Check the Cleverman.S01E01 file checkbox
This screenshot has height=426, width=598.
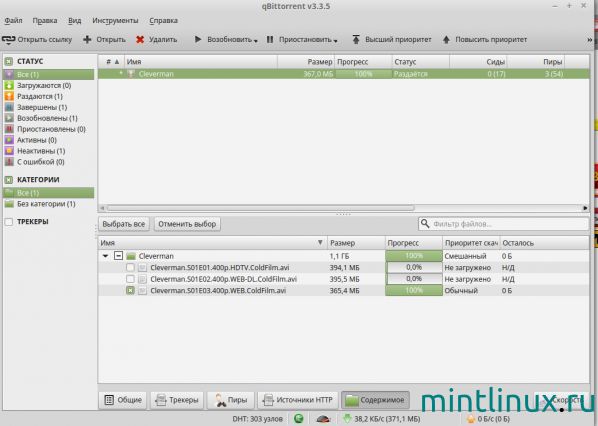tap(130, 267)
